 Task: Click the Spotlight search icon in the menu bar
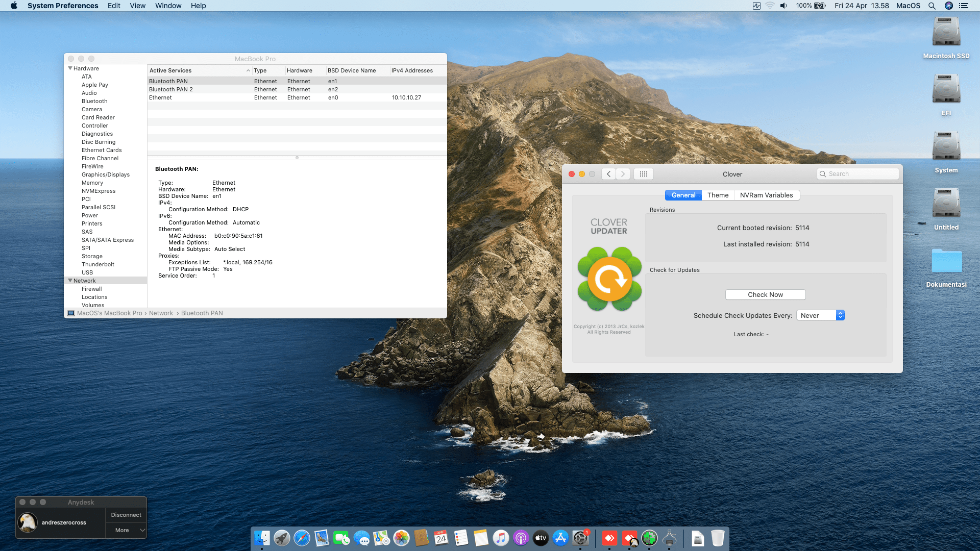(x=932, y=6)
